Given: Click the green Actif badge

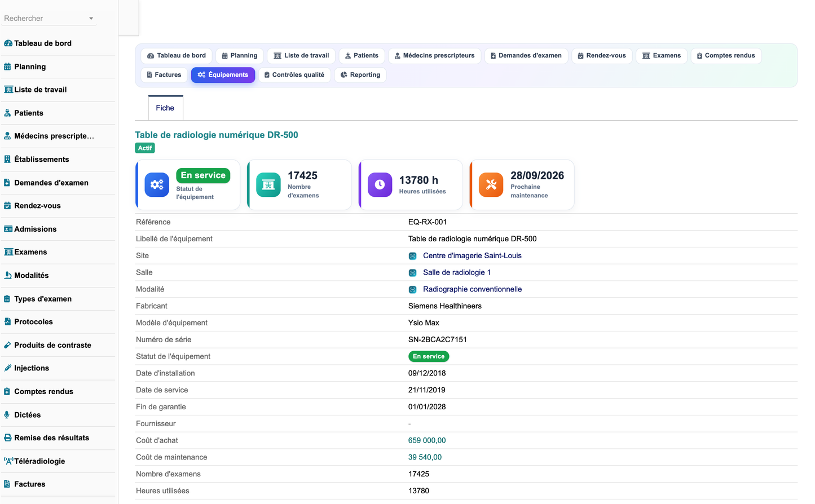Looking at the screenshot, I should tap(145, 148).
